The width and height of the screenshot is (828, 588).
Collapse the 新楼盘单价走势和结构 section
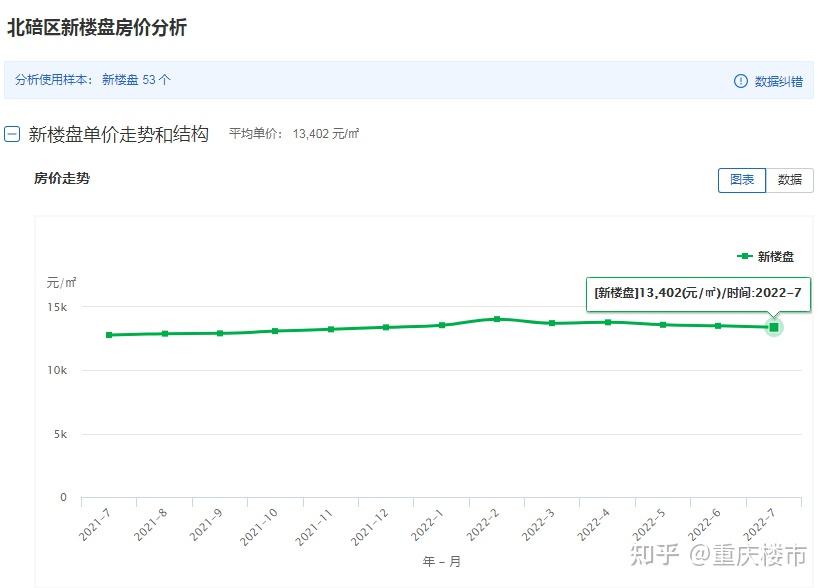12,134
